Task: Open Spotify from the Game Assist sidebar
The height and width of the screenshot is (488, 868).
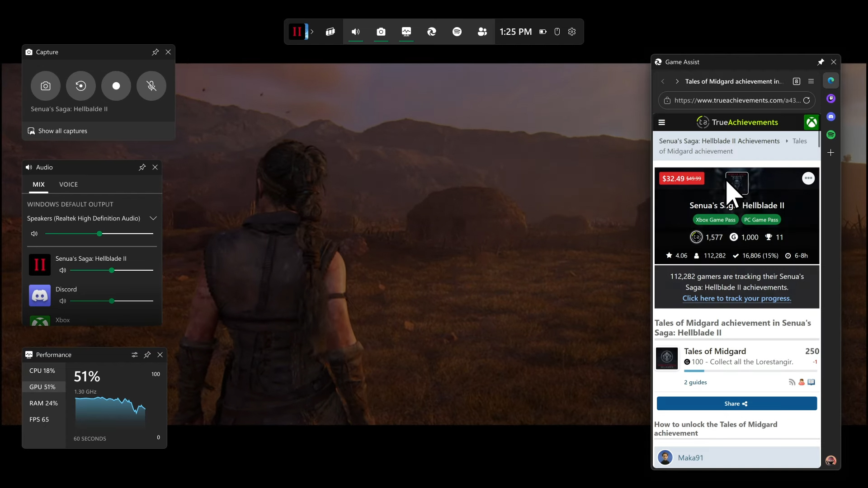Action: [x=831, y=135]
